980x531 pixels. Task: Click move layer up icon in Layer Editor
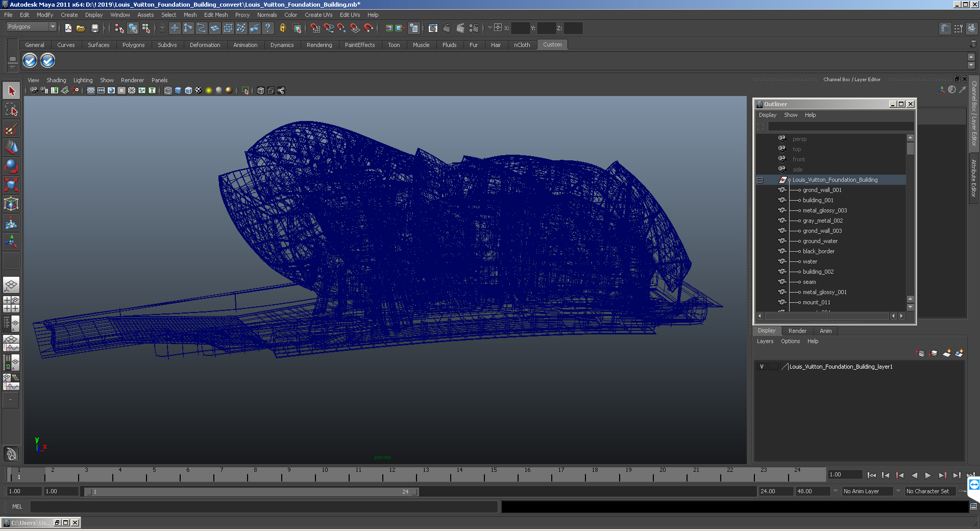(x=921, y=353)
